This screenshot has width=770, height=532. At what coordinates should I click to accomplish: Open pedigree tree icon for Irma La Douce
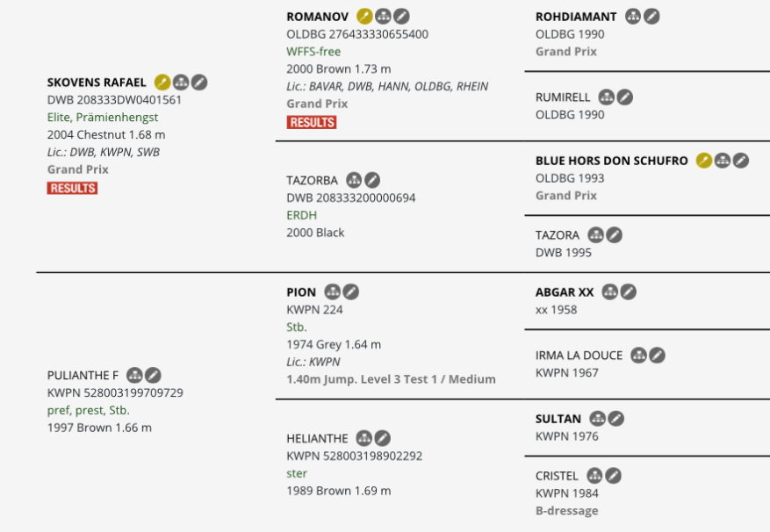click(638, 356)
